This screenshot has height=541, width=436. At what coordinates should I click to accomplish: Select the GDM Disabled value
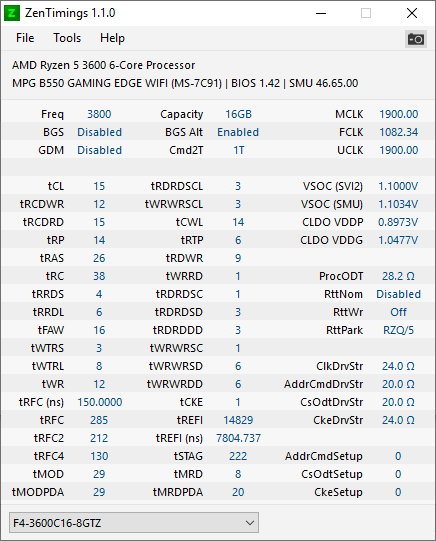point(99,150)
